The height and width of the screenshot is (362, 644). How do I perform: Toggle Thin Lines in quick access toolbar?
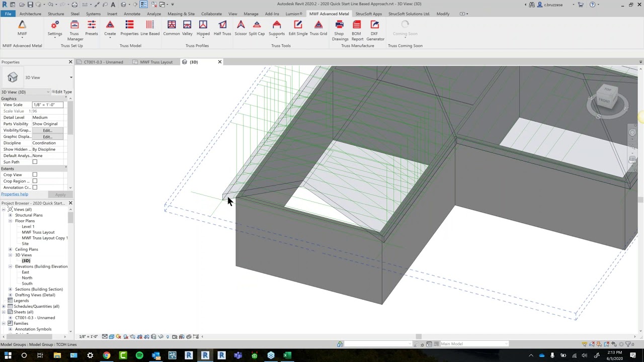143,5
